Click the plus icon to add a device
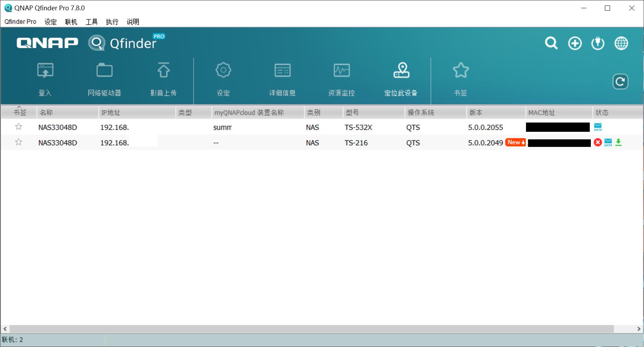Image resolution: width=644 pixels, height=347 pixels. 574,43
